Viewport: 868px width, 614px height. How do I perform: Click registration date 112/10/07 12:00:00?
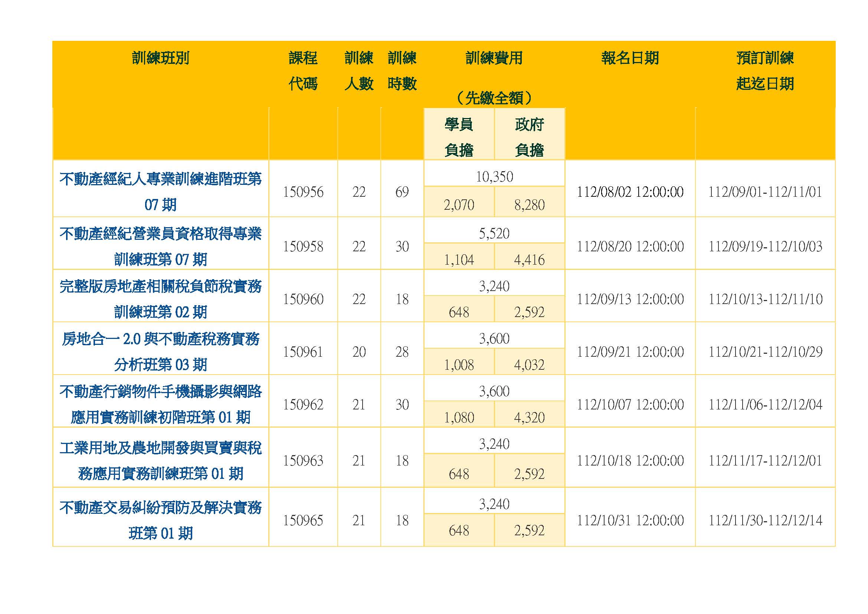point(630,404)
